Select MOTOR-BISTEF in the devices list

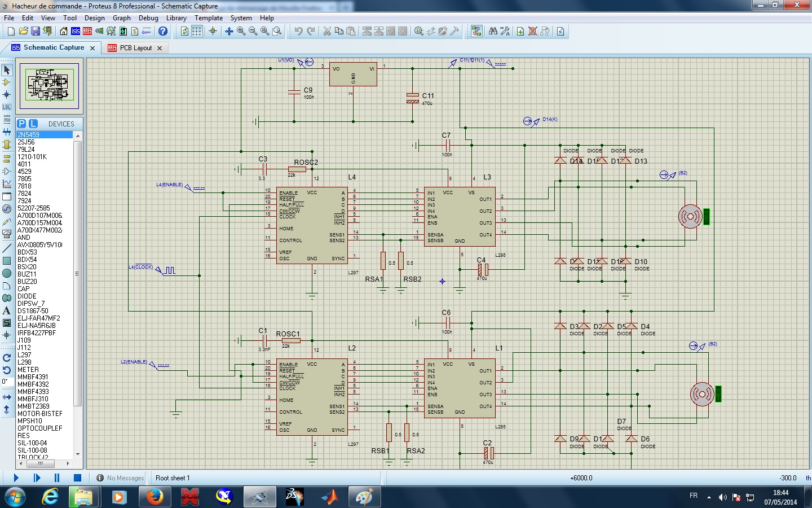(x=39, y=414)
